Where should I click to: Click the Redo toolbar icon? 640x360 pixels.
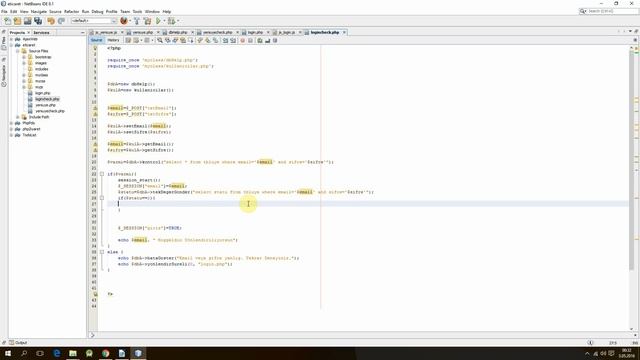(x=61, y=21)
